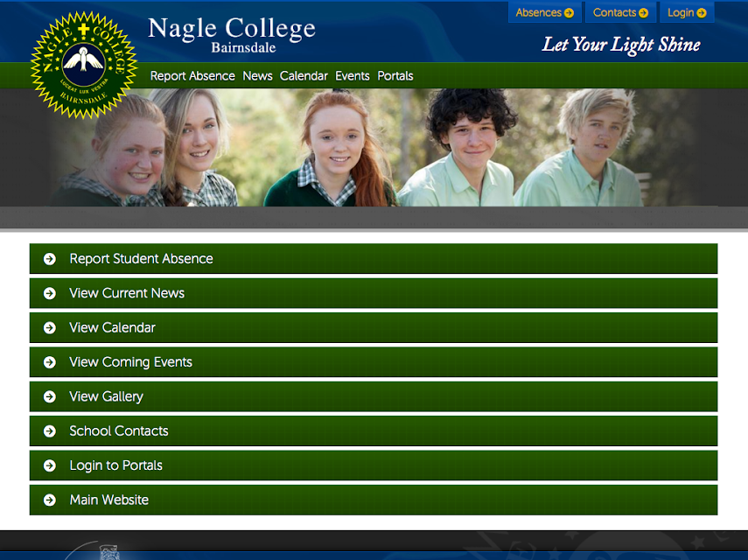Open News in the navigation bar
Image resolution: width=748 pixels, height=560 pixels.
257,76
